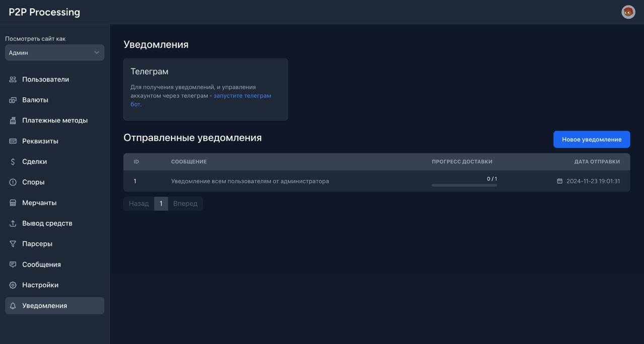Click the ID column header
The height and width of the screenshot is (344, 644).
[136, 161]
